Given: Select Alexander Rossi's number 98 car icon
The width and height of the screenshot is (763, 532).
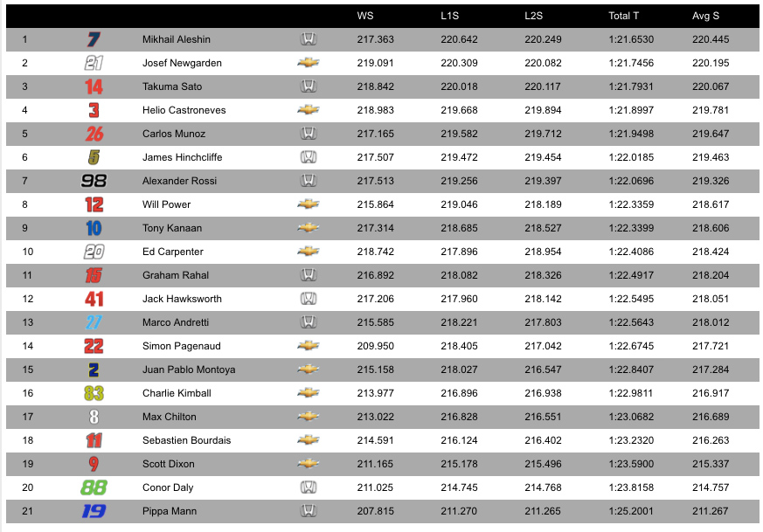Looking at the screenshot, I should pyautogui.click(x=94, y=181).
